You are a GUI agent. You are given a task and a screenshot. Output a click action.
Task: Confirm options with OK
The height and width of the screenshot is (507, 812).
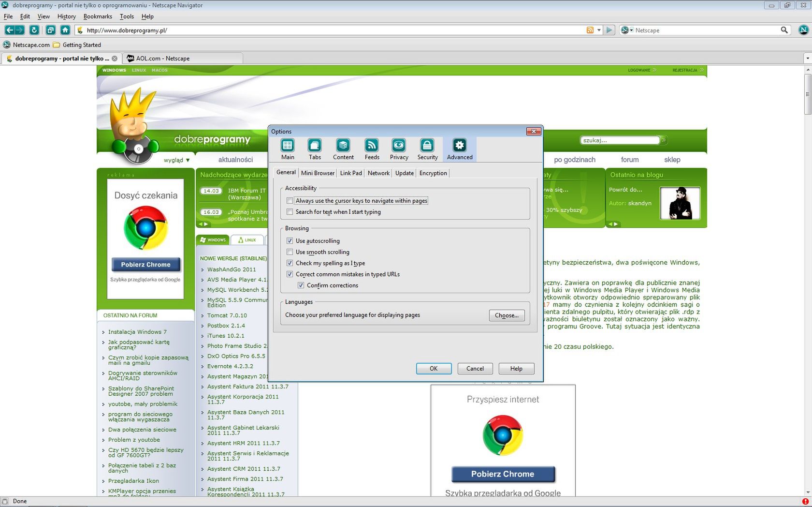click(434, 369)
